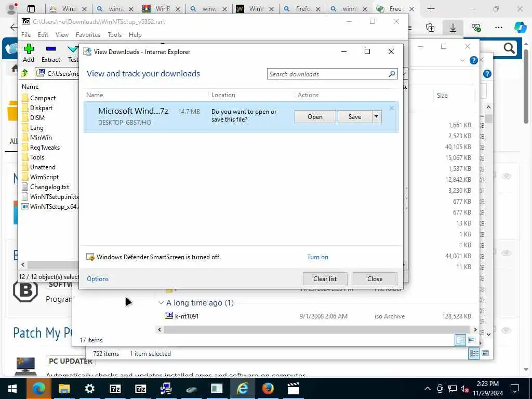
Task: Open File Explorer from the taskbar
Action: 64,389
